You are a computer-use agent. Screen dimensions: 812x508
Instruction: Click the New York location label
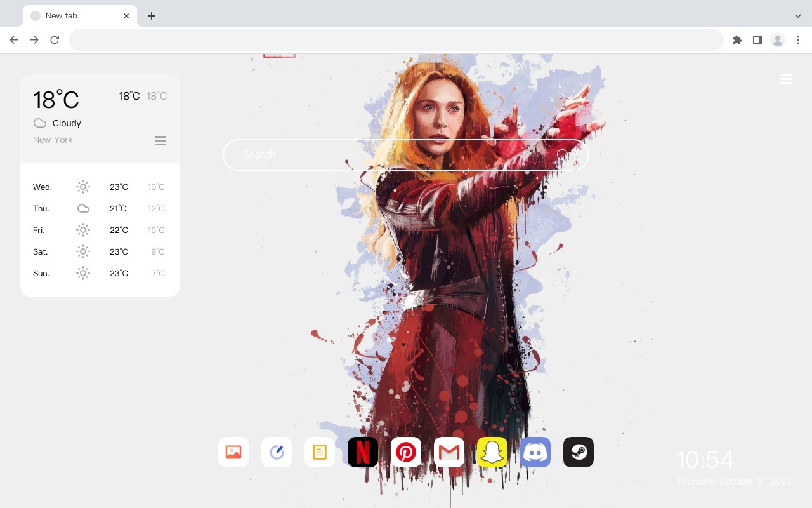[53, 140]
